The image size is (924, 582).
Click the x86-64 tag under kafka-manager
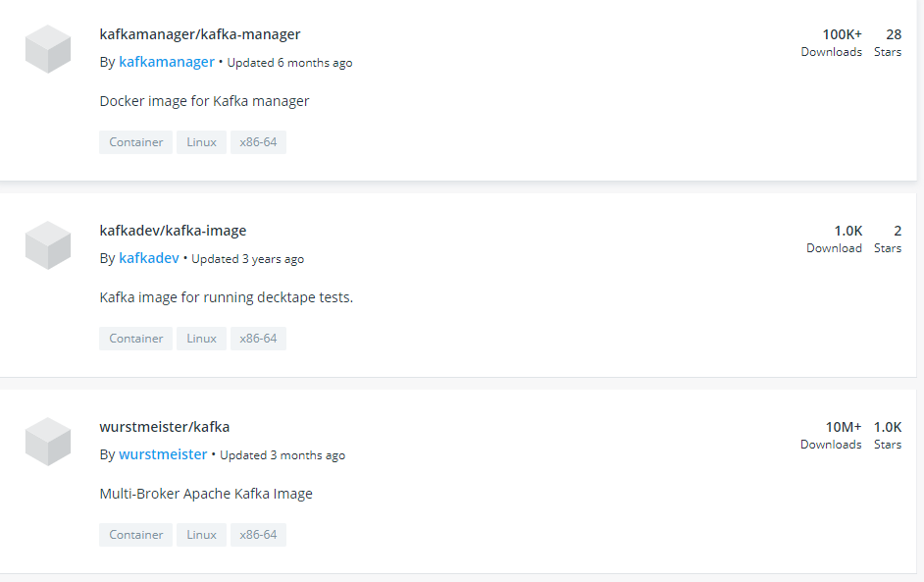click(x=258, y=142)
